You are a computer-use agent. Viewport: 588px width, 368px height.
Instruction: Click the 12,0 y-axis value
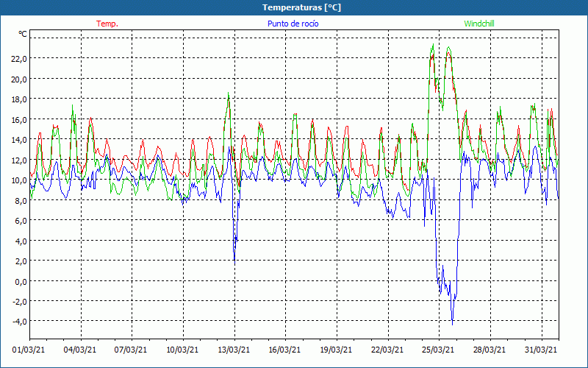click(x=19, y=160)
